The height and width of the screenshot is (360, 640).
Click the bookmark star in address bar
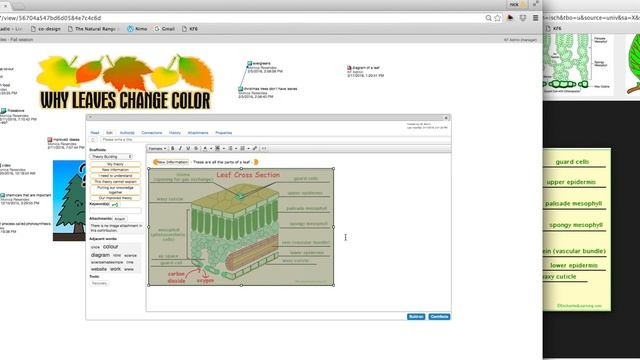coord(498,18)
